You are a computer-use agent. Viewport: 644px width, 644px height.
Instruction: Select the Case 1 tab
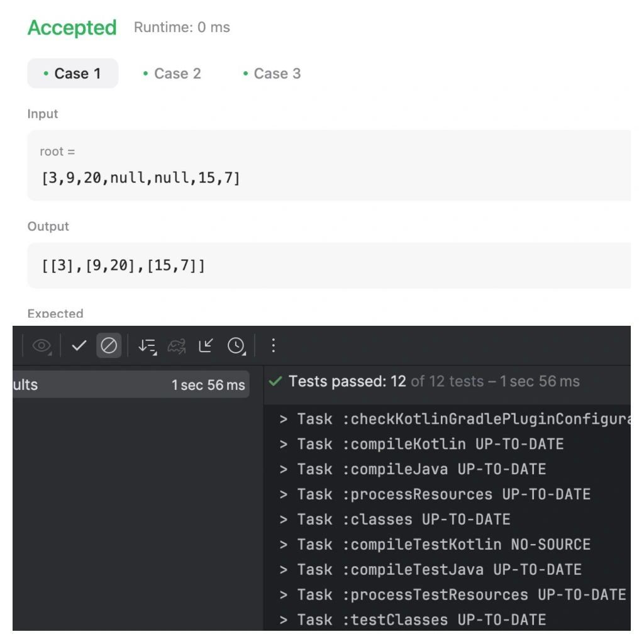pos(73,74)
